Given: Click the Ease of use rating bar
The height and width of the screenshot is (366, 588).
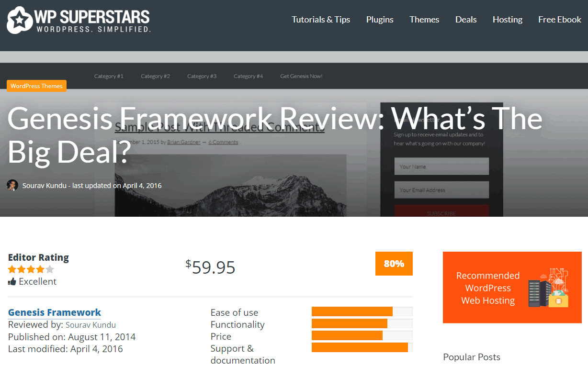Looking at the screenshot, I should [362, 312].
